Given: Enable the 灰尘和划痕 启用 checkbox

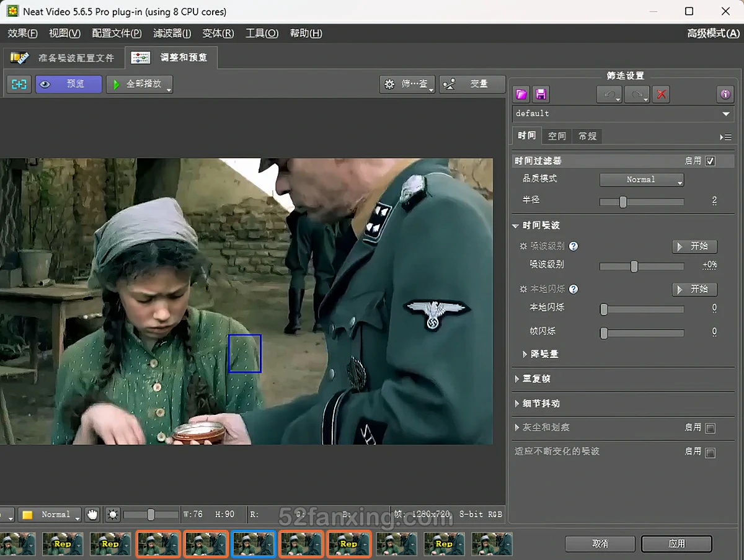Looking at the screenshot, I should click(711, 428).
